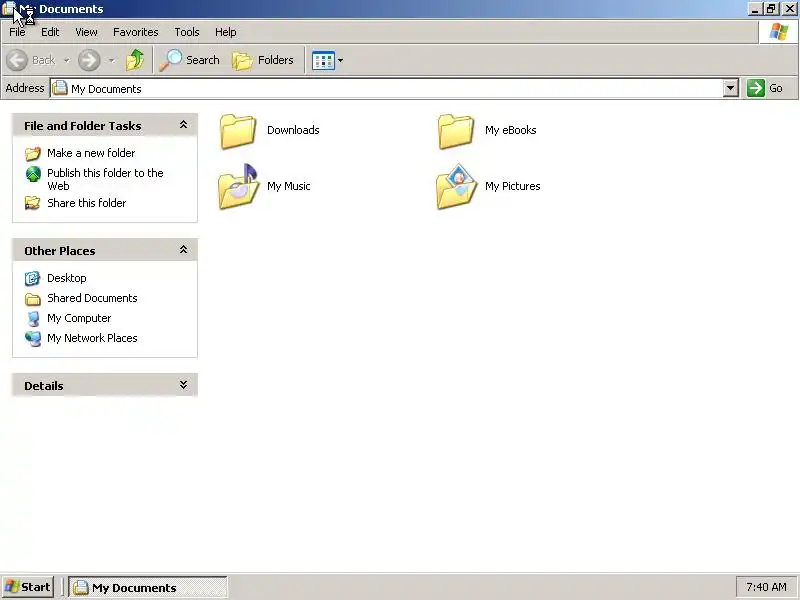Click the My Music folder name
The image size is (800, 600).
pos(289,186)
